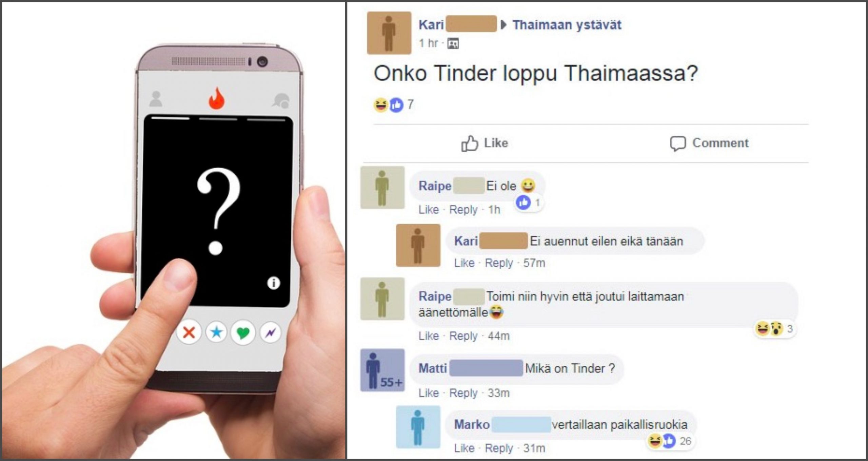Tap the Tinder flame logo
This screenshot has height=461, width=868.
point(216,98)
